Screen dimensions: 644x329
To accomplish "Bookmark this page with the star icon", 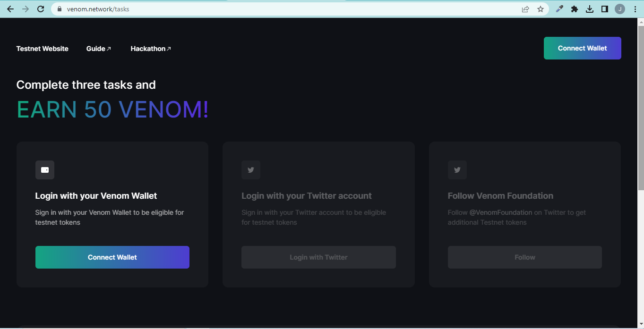I will [541, 9].
